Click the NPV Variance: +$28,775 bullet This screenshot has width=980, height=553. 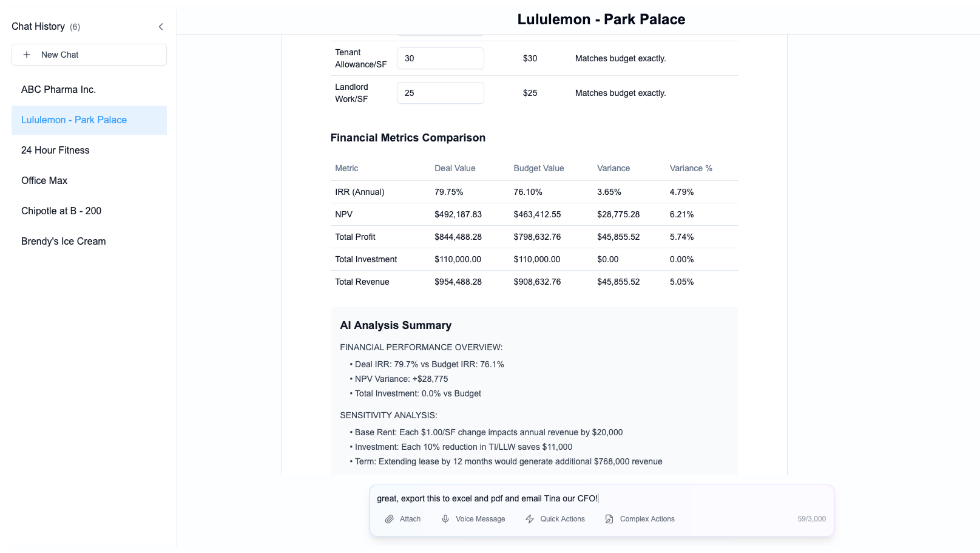[399, 379]
